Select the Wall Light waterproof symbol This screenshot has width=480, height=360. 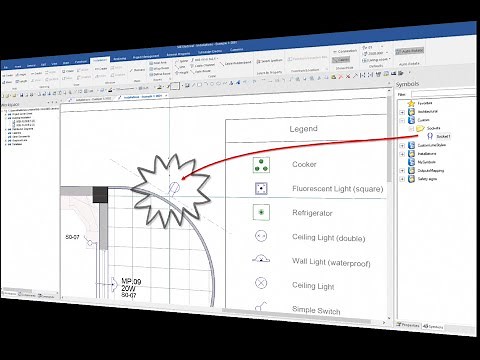(x=261, y=259)
